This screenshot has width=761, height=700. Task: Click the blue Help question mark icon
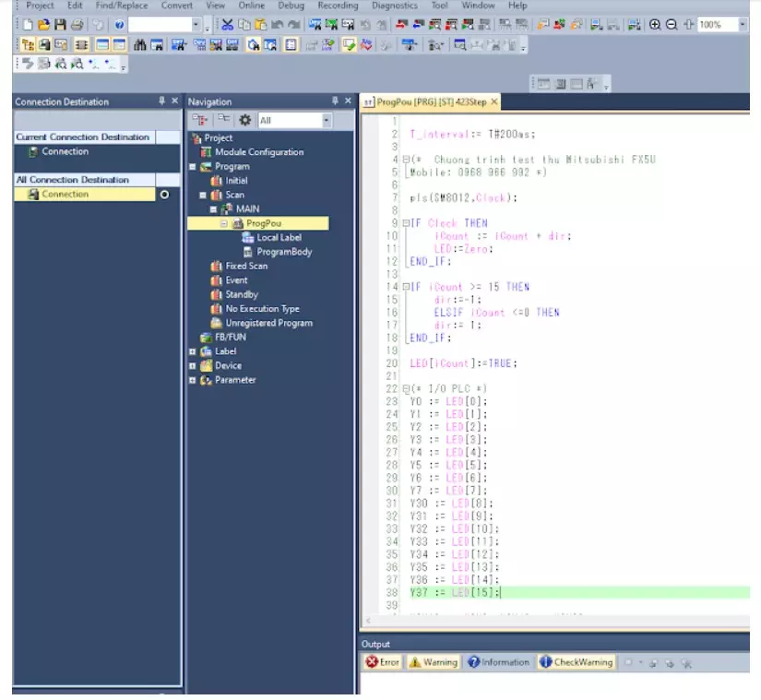[x=120, y=25]
